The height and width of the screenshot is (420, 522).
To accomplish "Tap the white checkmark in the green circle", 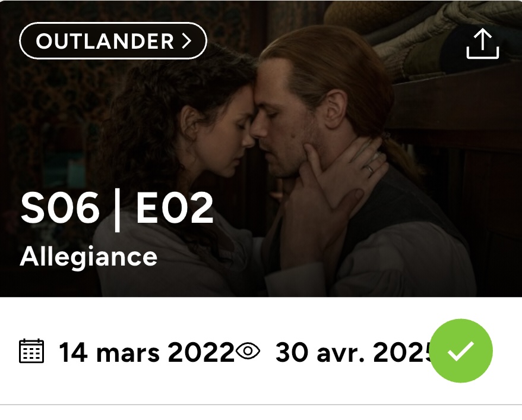I will (461, 350).
